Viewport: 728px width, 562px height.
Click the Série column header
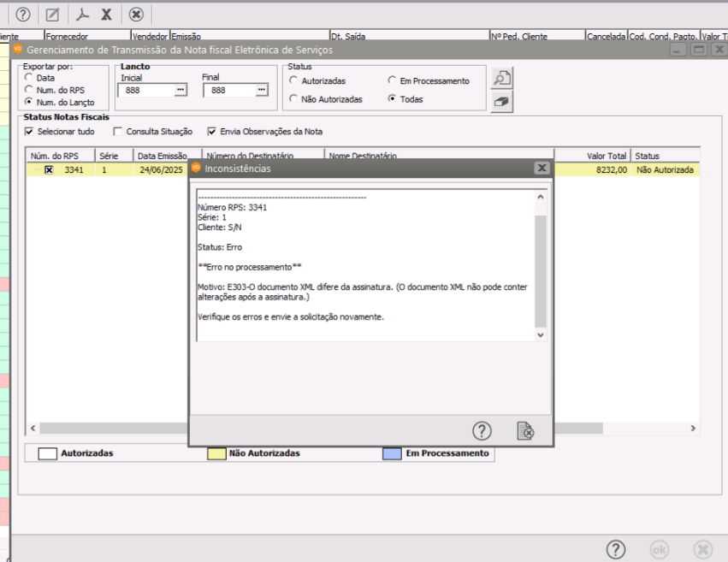[x=110, y=156]
